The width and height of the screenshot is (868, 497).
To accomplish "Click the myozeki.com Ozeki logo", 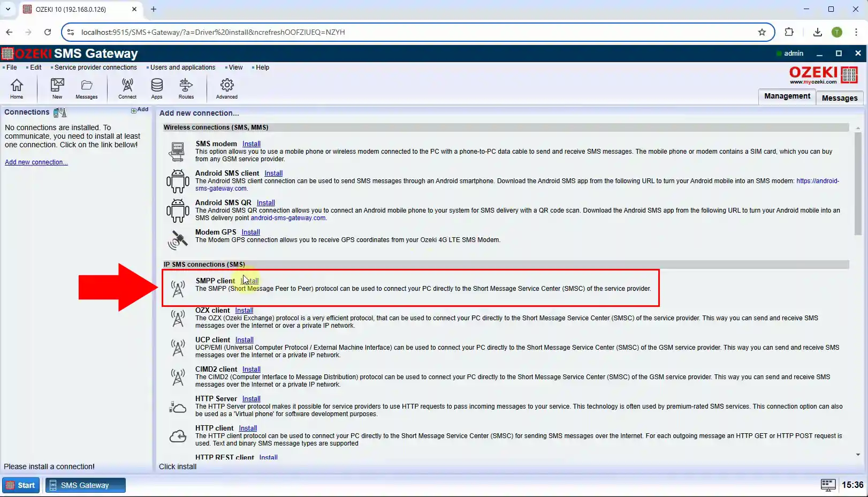I will pyautogui.click(x=824, y=75).
